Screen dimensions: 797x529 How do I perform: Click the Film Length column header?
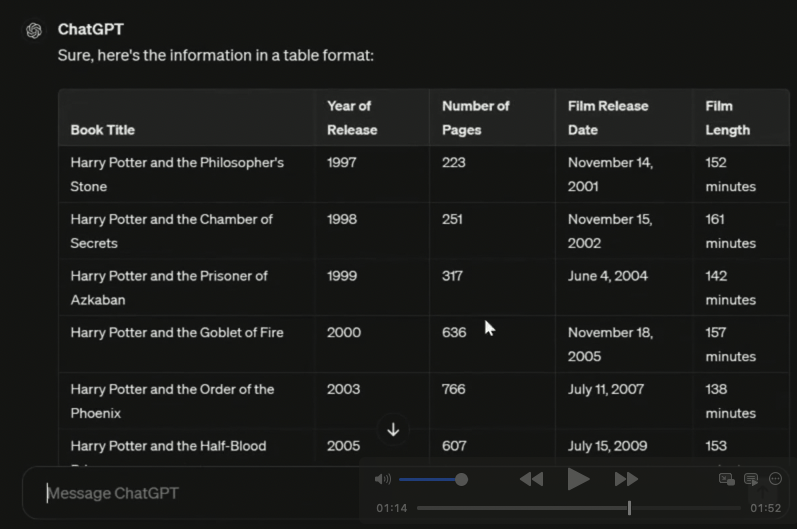point(727,118)
